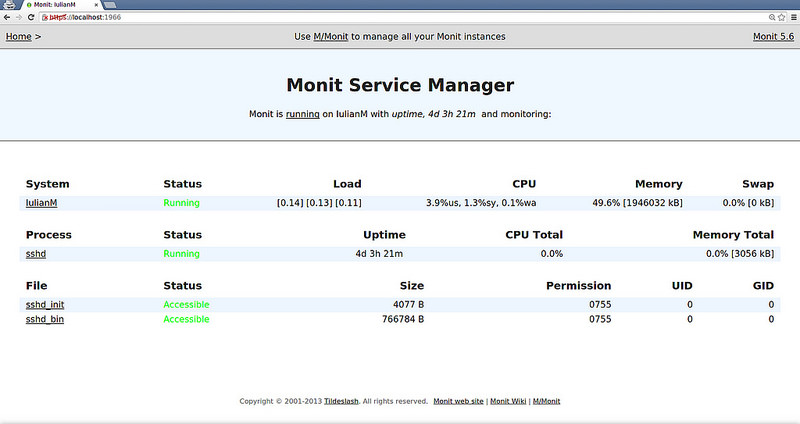
Task: Open the 'running' link in status sentence
Action: [302, 114]
